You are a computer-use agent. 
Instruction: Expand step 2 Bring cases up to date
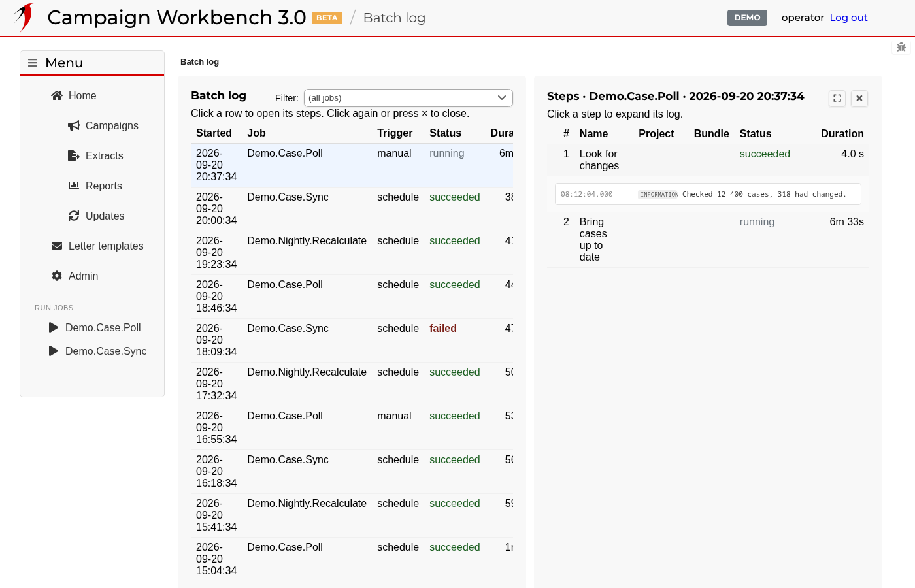point(708,240)
